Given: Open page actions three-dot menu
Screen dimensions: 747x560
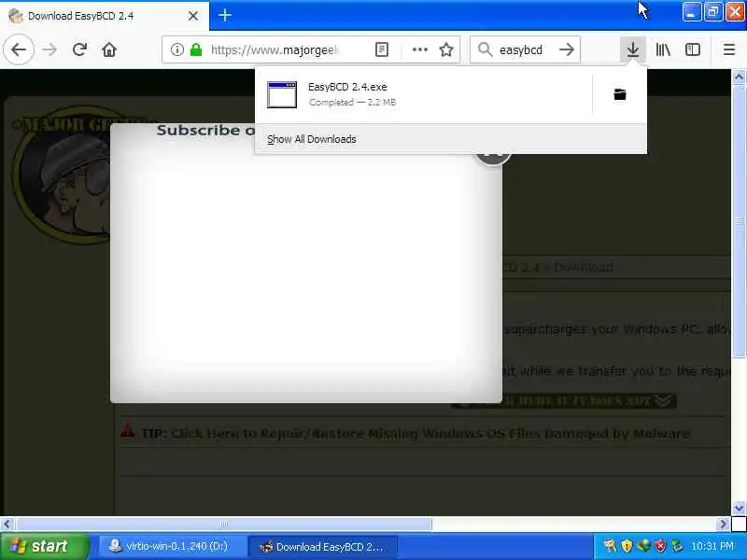Looking at the screenshot, I should (x=419, y=49).
